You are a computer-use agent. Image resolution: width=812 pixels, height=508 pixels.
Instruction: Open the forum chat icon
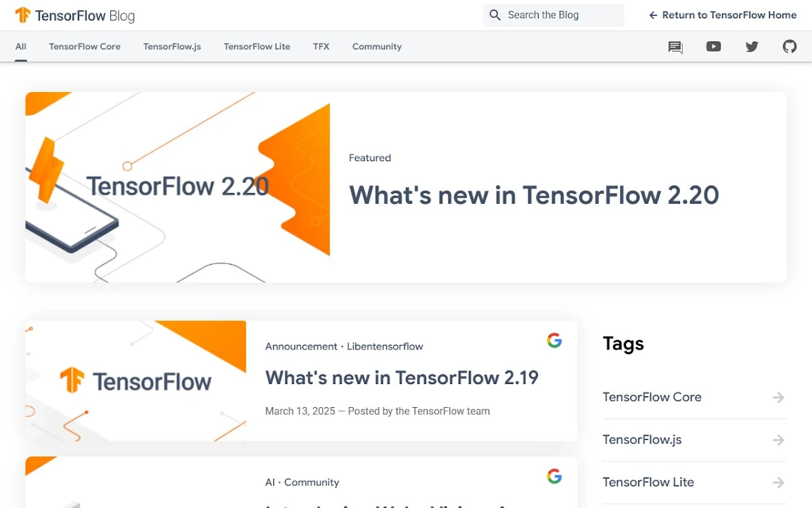pos(675,47)
